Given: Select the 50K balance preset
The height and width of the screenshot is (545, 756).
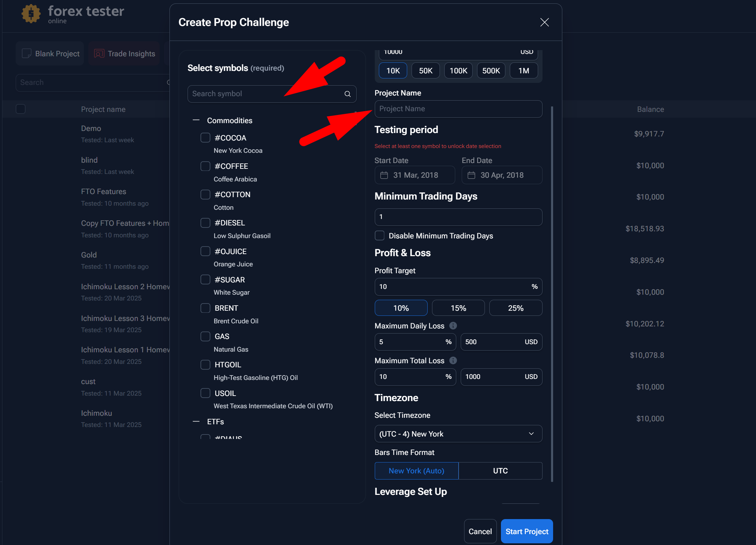Looking at the screenshot, I should pyautogui.click(x=426, y=71).
